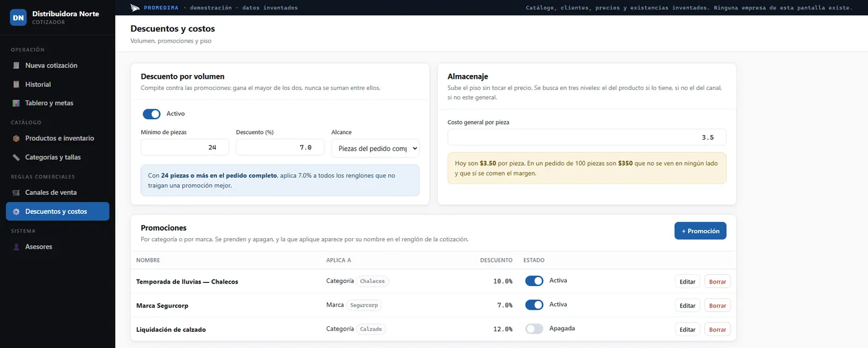The image size is (868, 348).
Task: Click the Temporada de lluvias — Chalecos name
Action: [187, 282]
